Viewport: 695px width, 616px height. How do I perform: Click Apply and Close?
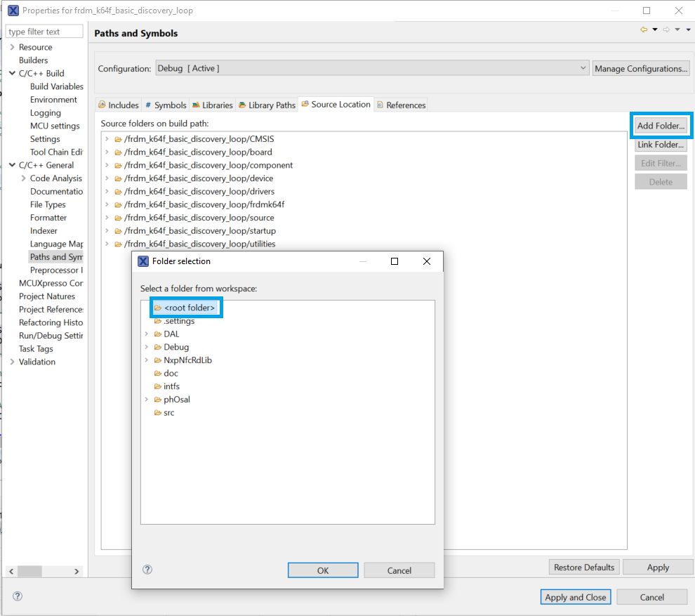point(576,597)
